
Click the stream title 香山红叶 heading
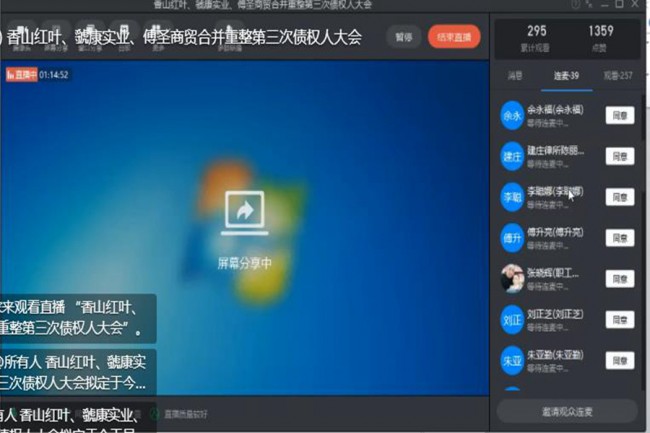click(184, 37)
